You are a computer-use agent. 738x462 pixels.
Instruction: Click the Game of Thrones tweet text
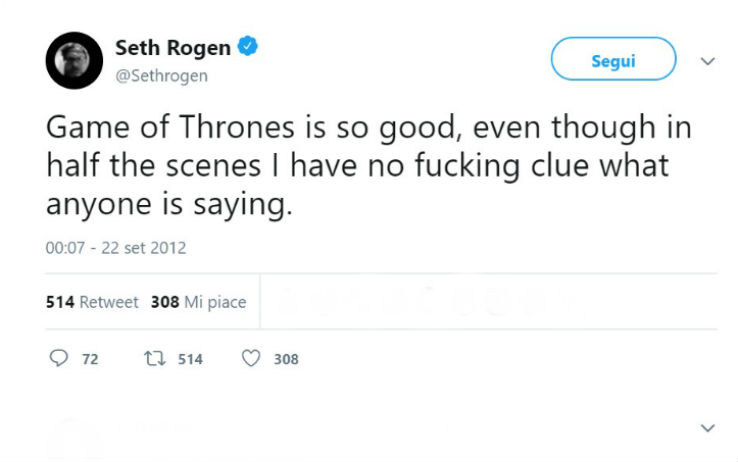(369, 166)
